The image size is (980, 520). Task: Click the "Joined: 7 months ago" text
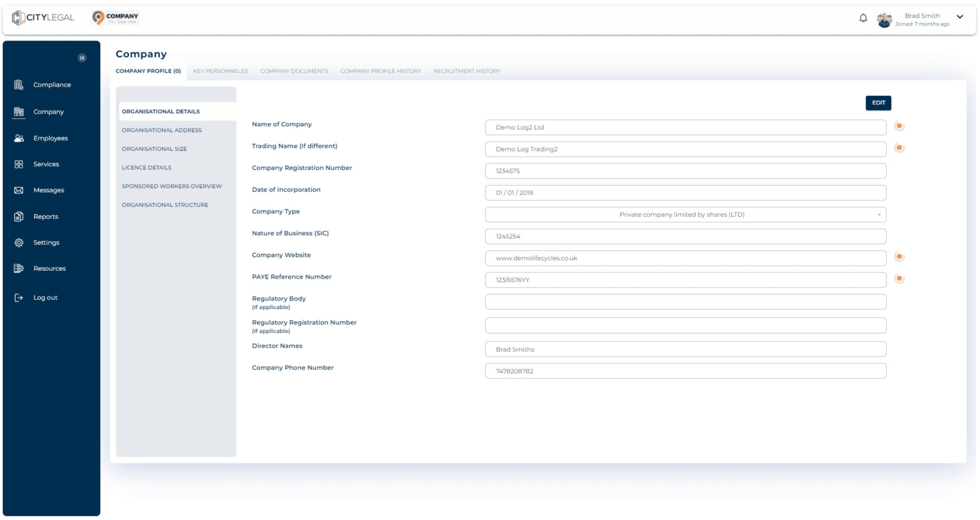pos(922,24)
